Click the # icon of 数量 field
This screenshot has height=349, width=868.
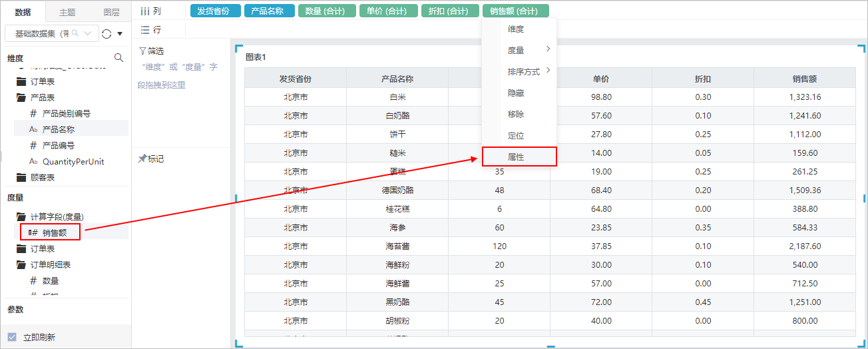point(33,280)
